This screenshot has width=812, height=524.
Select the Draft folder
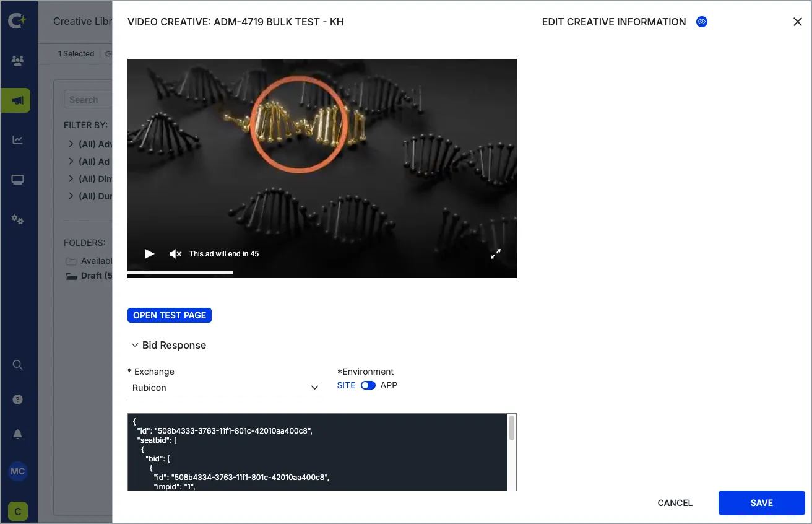(x=90, y=276)
